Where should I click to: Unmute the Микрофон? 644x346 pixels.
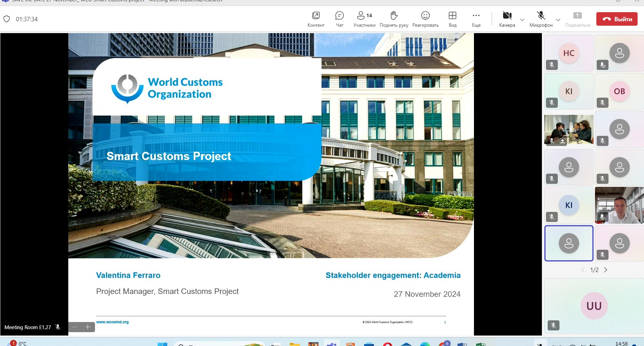[x=541, y=19]
